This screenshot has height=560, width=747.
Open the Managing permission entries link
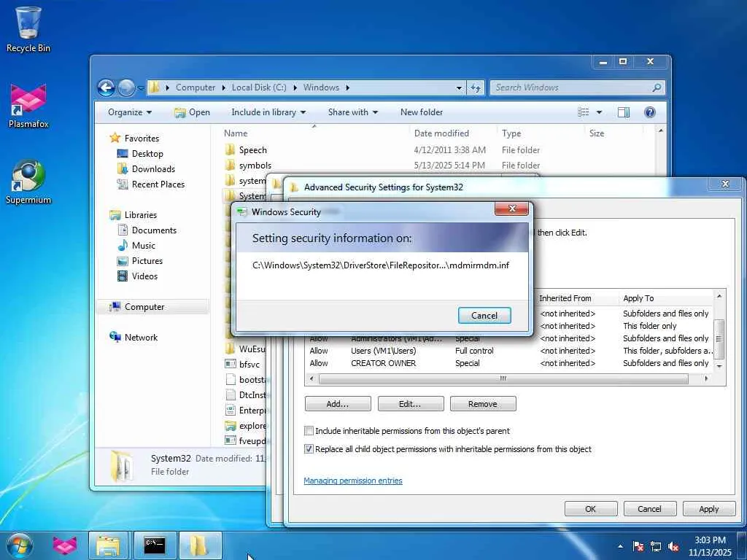click(x=353, y=481)
